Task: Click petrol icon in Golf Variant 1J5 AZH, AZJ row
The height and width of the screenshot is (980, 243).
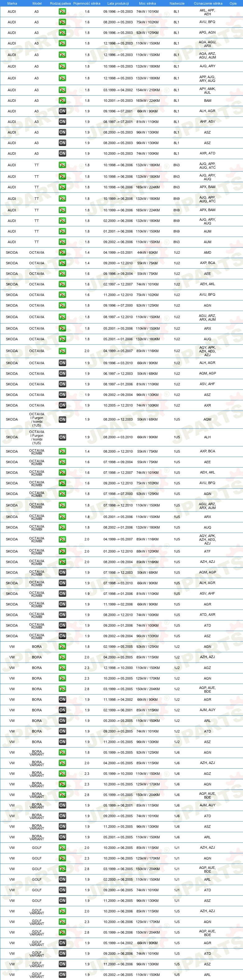Action: (x=62, y=911)
